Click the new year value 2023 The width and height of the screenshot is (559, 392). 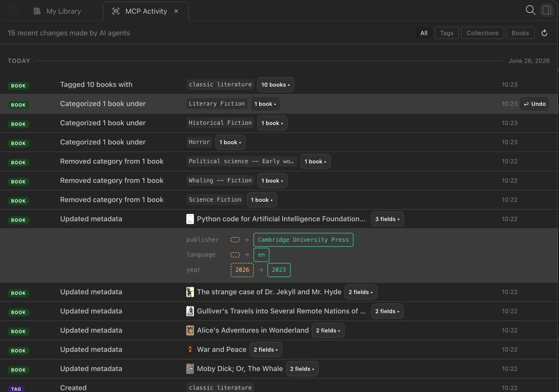click(279, 270)
